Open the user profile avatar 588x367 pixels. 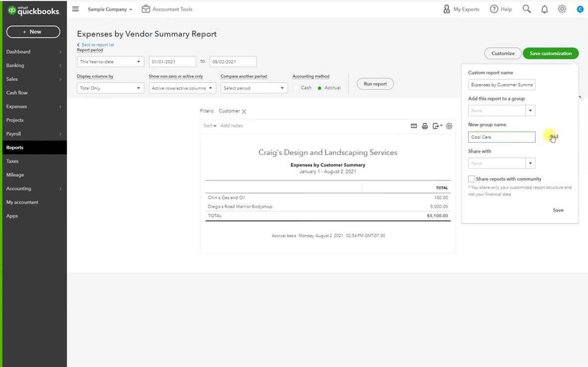coord(580,9)
